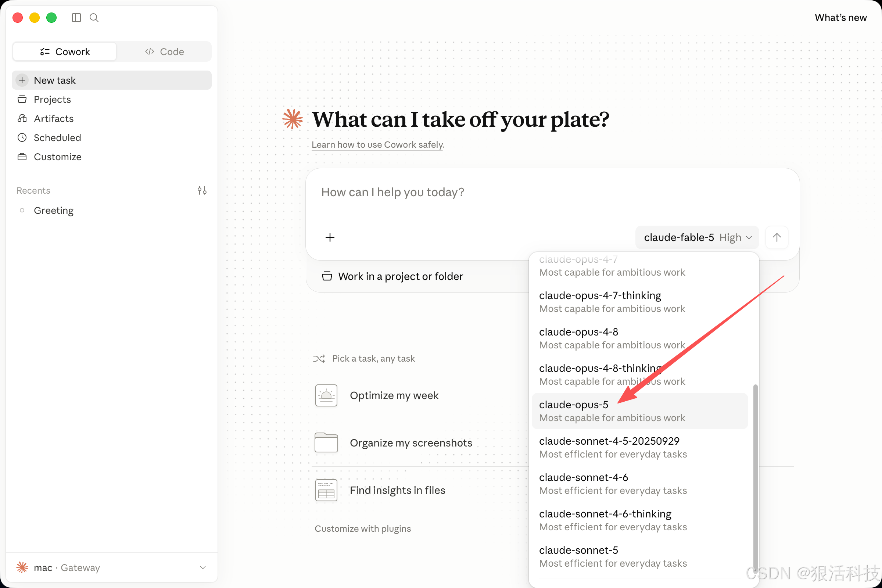Choose claude-sonnet-4-6-thinking model
This screenshot has height=588, width=882.
640,520
